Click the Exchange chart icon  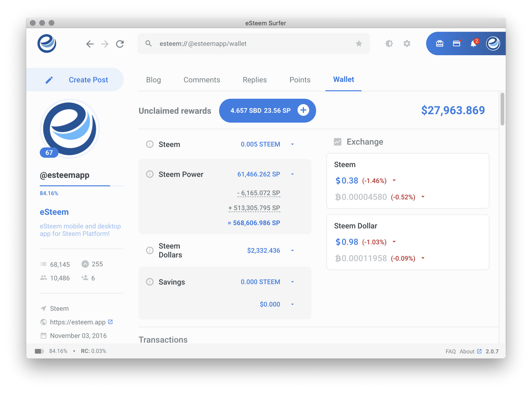337,142
